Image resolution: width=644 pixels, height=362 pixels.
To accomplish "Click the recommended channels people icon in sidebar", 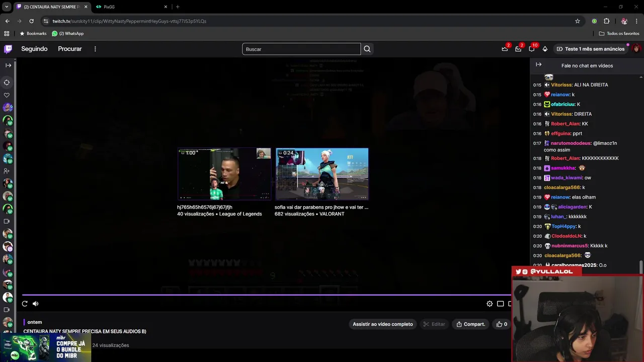I will click(7, 171).
